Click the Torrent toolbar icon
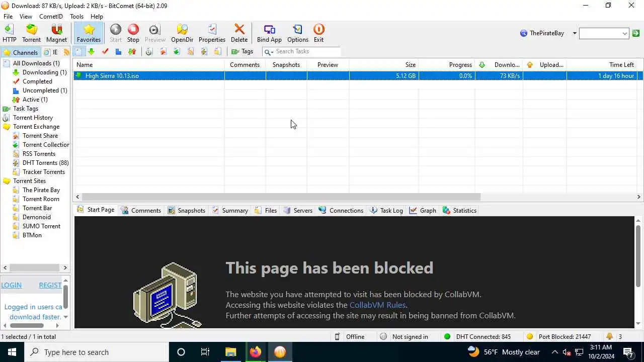 pos(31,33)
